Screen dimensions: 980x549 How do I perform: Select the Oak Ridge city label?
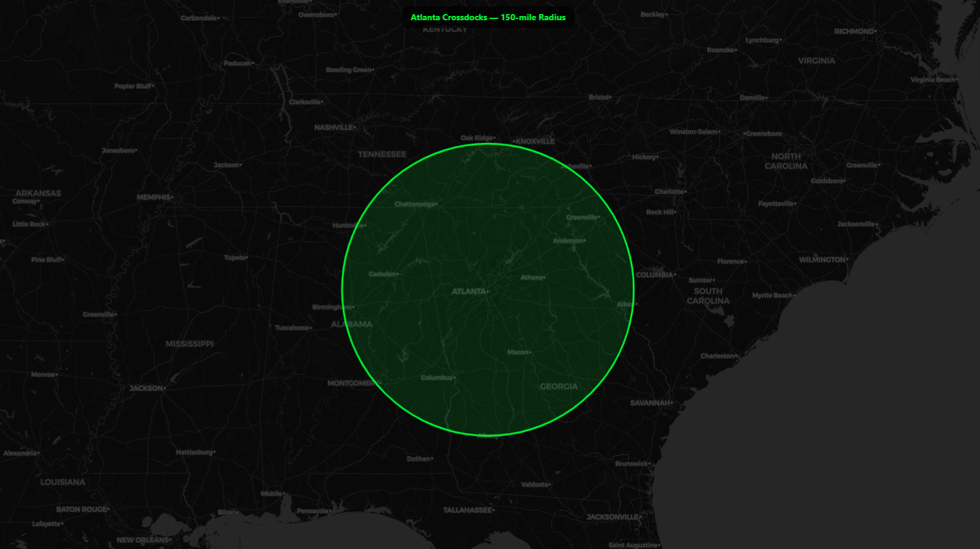[x=477, y=138]
